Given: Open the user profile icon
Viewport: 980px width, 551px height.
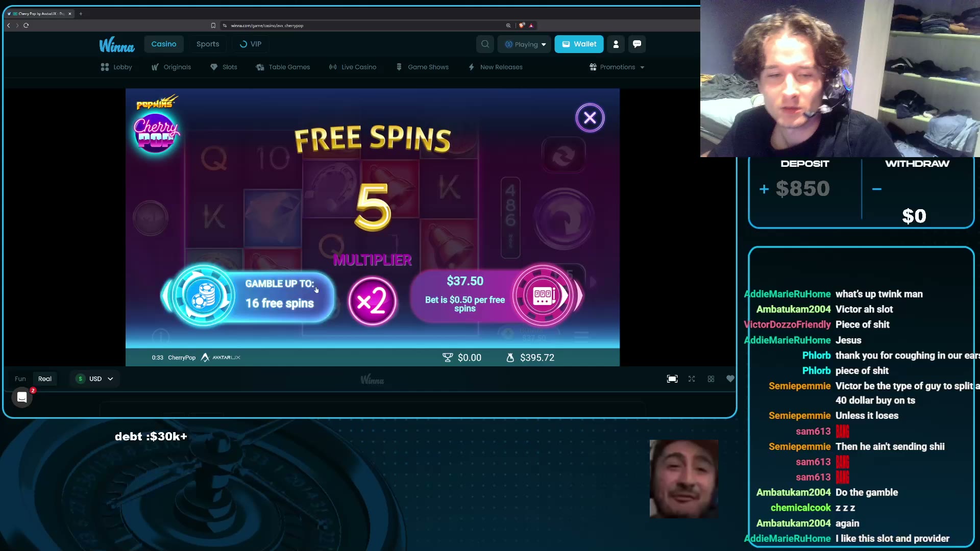Looking at the screenshot, I should tap(616, 44).
